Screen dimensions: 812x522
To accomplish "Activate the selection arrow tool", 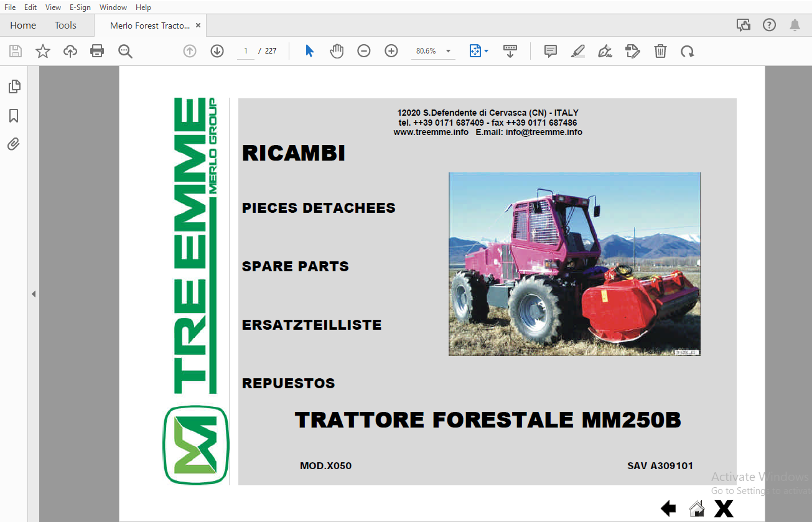I will [309, 51].
